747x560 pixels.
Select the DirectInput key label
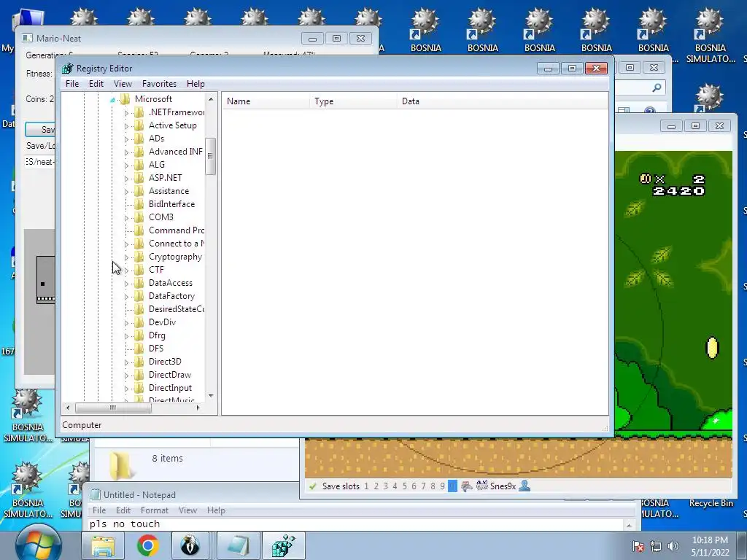pos(170,388)
